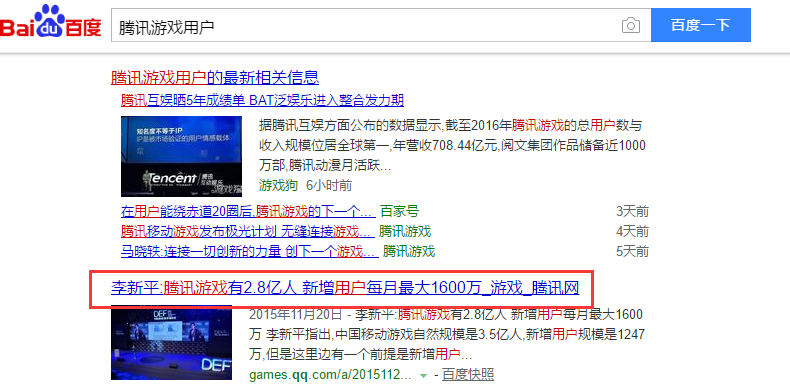Screen dimensions: 790x392
Task: Click the DEF conference result thumbnail
Action: (171, 342)
